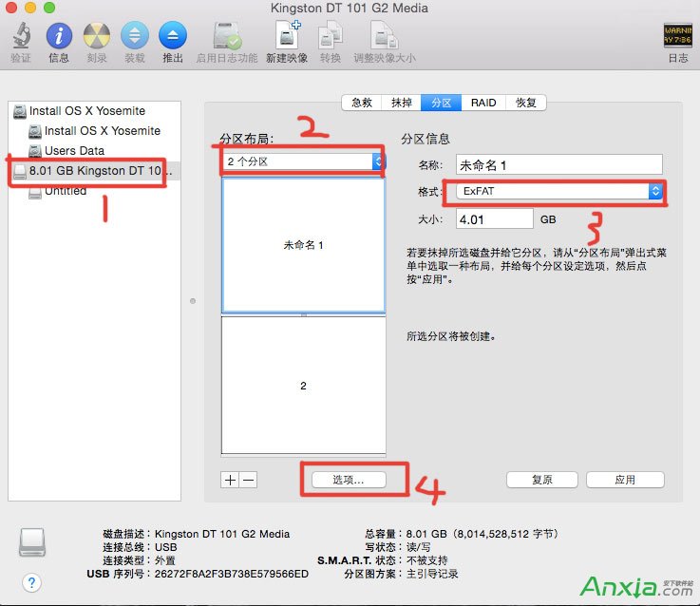Viewport: 700px width, 606px height.
Task: Open the Log (日志) icon
Action: point(677,36)
